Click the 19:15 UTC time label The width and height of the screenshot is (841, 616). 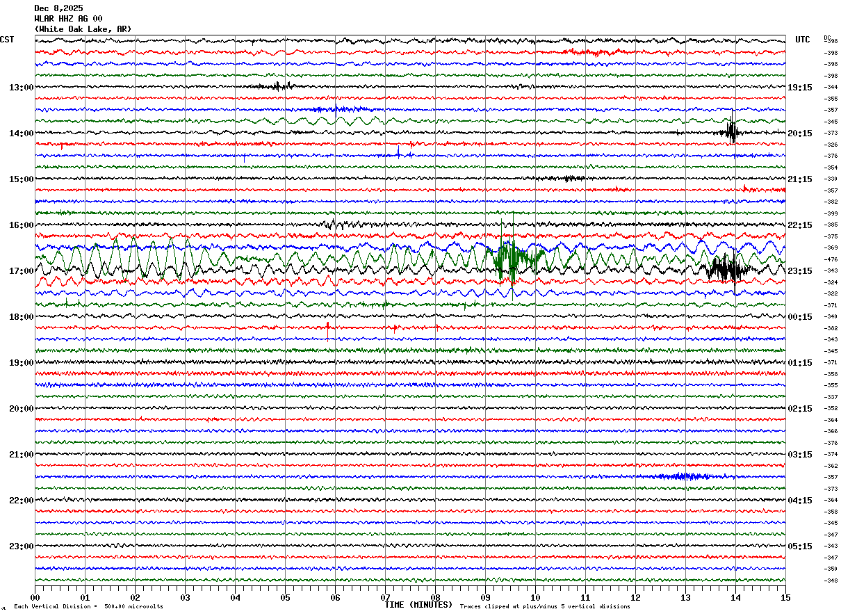pyautogui.click(x=800, y=88)
